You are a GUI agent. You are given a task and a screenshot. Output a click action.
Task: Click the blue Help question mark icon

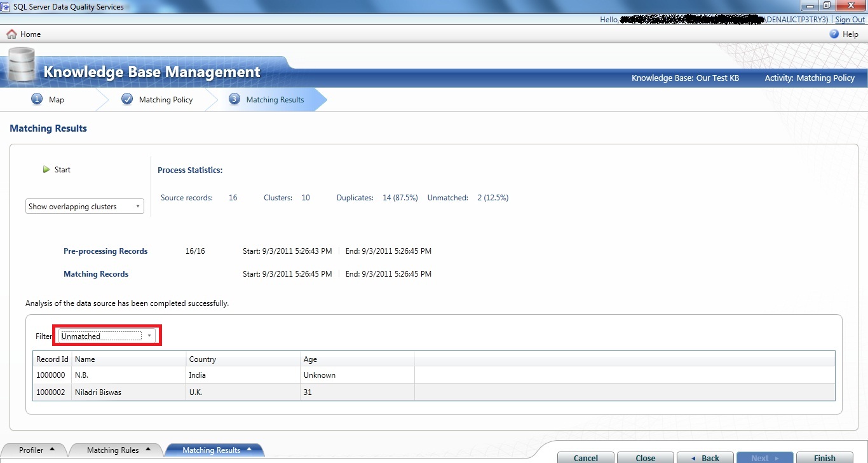[834, 34]
